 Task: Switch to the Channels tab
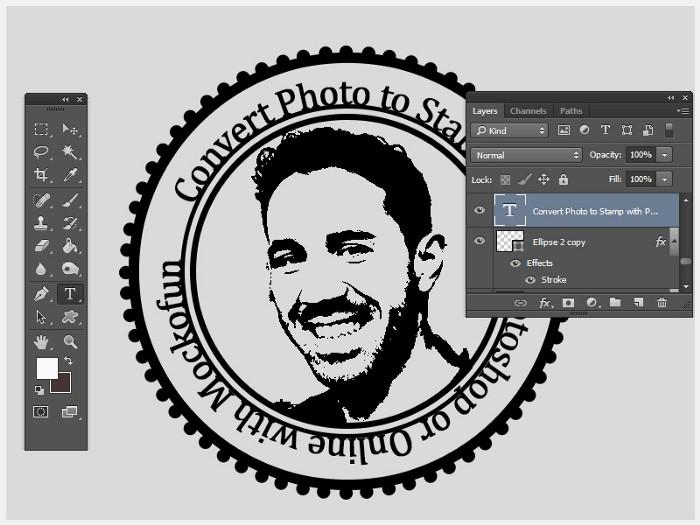[x=528, y=111]
